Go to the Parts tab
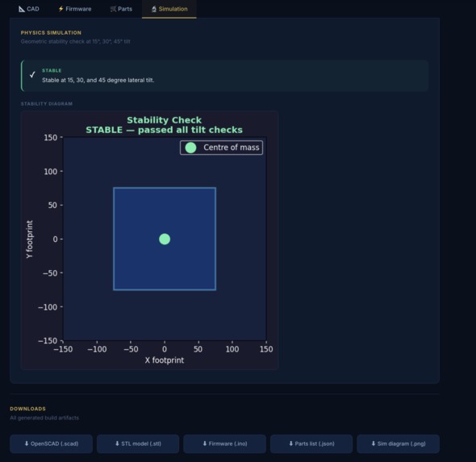Screen dimensions: 476x462 click(121, 9)
